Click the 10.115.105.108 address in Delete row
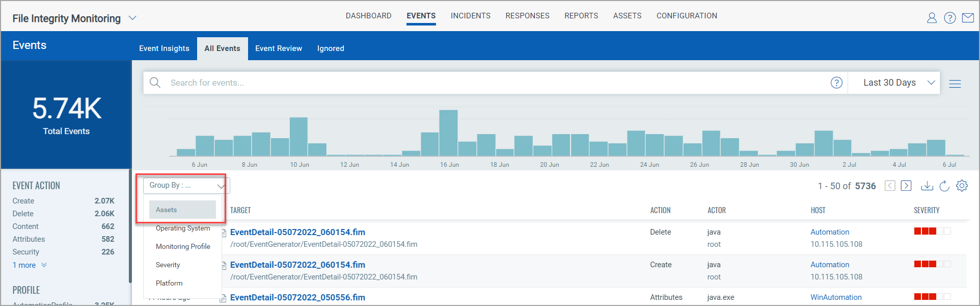The width and height of the screenshot is (980, 306). (x=836, y=244)
